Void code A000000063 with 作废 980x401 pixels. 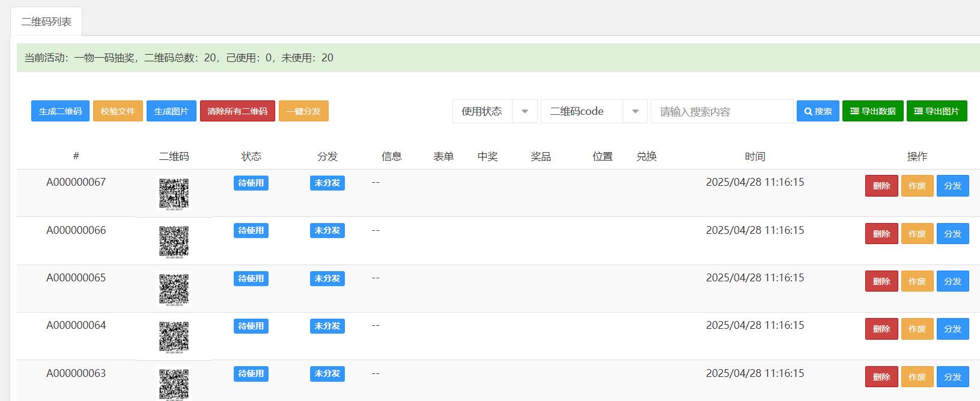(x=917, y=377)
